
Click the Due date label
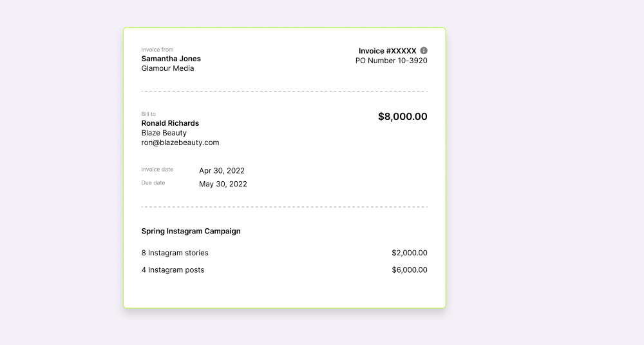click(153, 182)
